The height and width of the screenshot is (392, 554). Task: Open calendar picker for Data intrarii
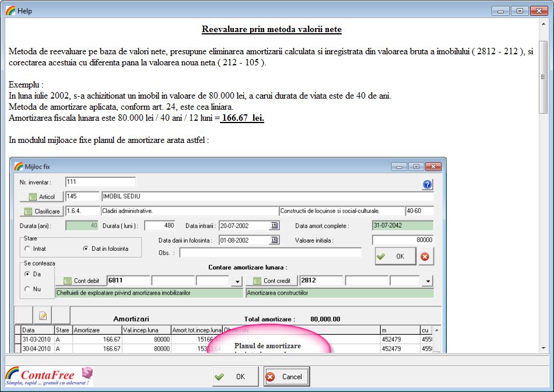[x=274, y=226]
